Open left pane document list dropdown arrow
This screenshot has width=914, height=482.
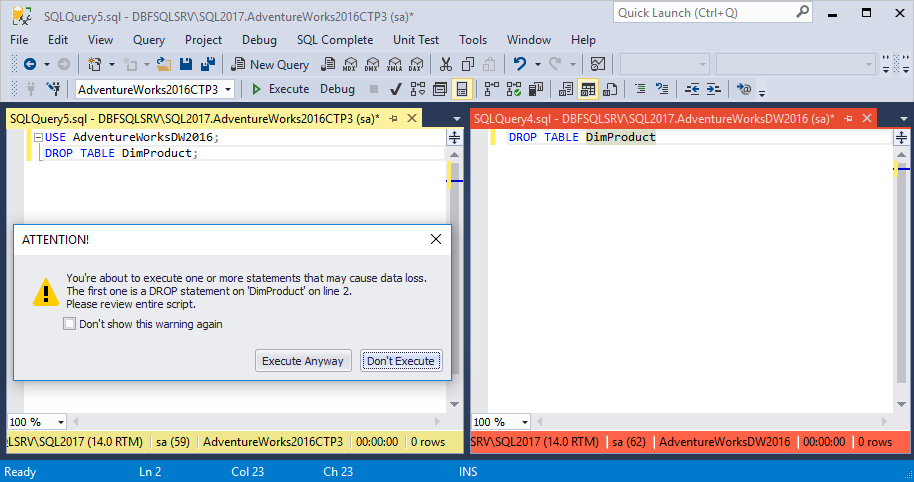coord(456,119)
